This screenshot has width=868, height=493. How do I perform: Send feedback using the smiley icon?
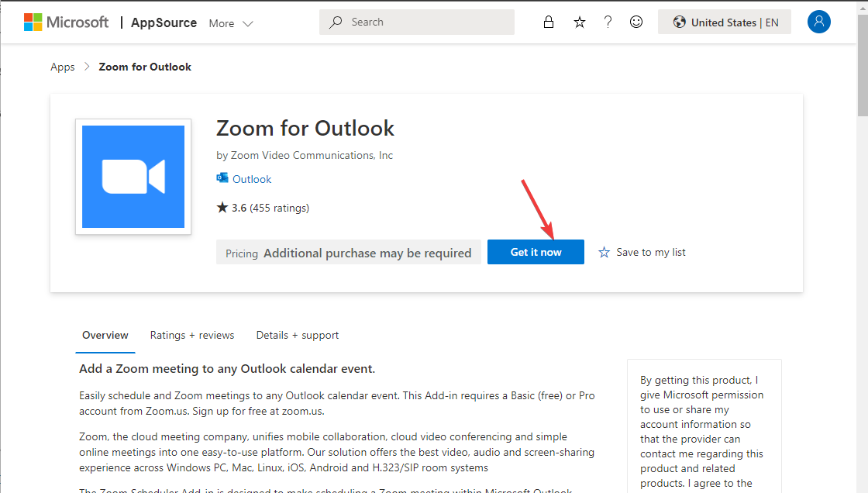click(x=636, y=22)
